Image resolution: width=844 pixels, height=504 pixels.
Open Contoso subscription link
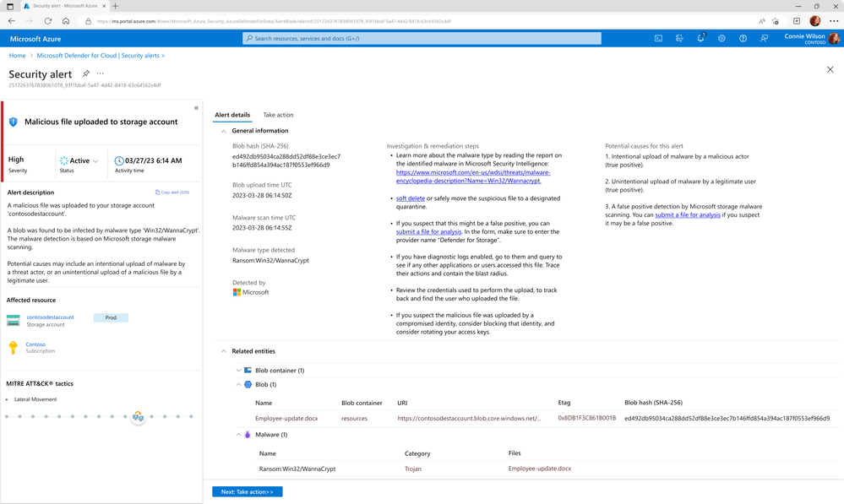pyautogui.click(x=35, y=344)
